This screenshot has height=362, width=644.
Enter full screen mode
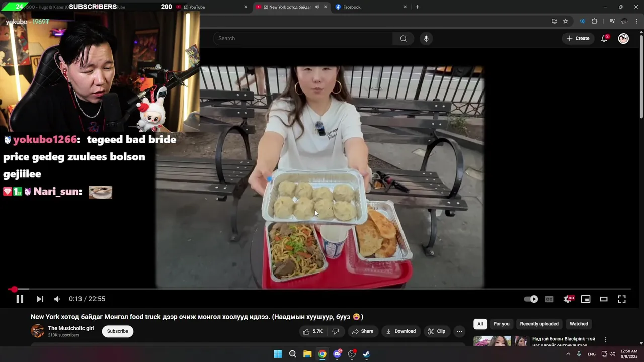(622, 299)
